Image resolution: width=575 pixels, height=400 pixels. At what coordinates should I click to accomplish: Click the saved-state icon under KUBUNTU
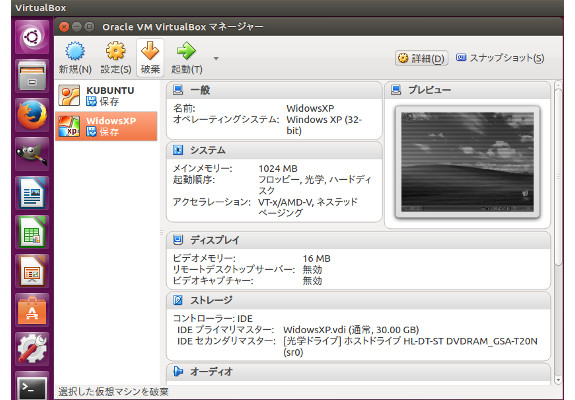click(91, 102)
